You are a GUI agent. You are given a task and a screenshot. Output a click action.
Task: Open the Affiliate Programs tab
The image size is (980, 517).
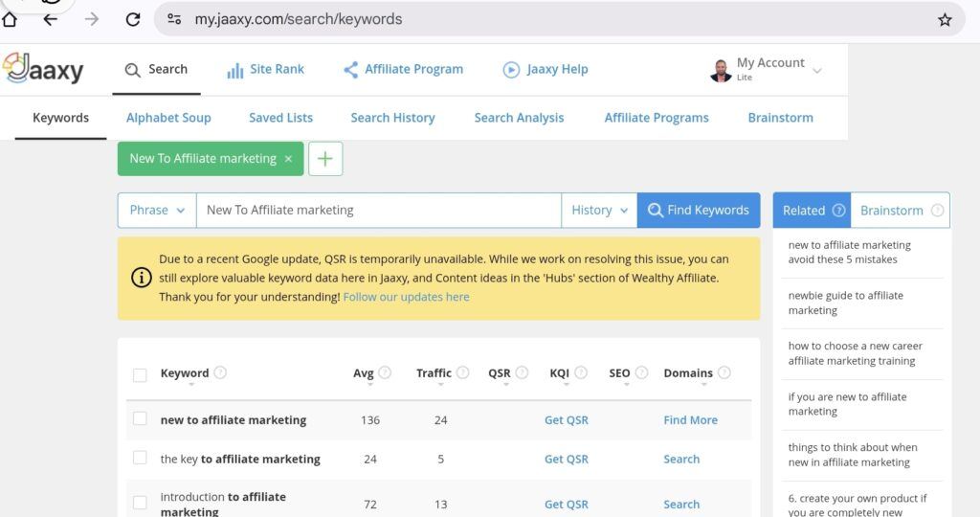[657, 118]
